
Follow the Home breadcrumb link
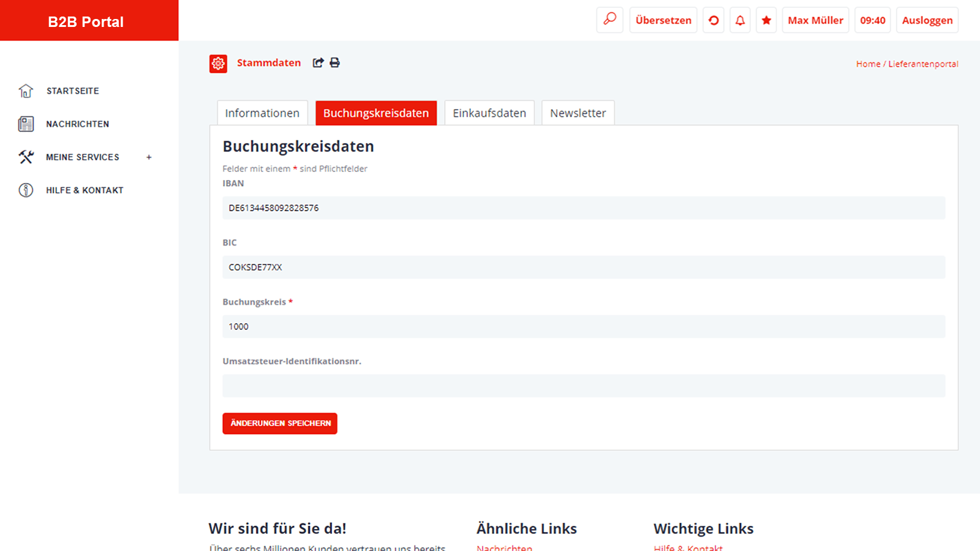click(868, 64)
